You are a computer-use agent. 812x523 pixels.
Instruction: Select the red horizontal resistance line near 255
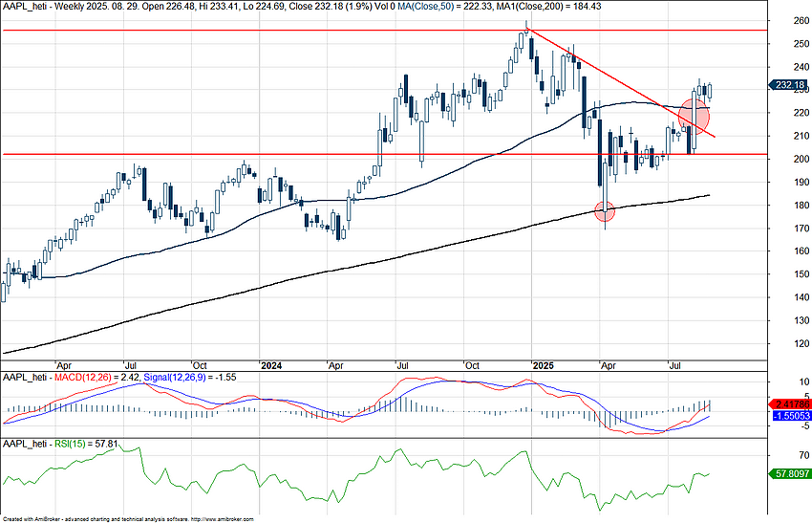coord(384,31)
